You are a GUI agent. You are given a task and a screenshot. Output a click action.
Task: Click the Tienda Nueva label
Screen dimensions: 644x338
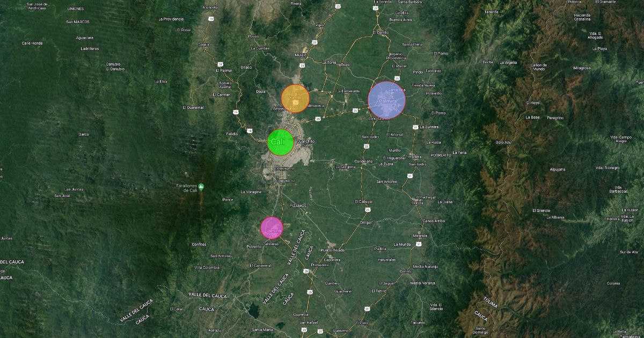[x=422, y=85]
